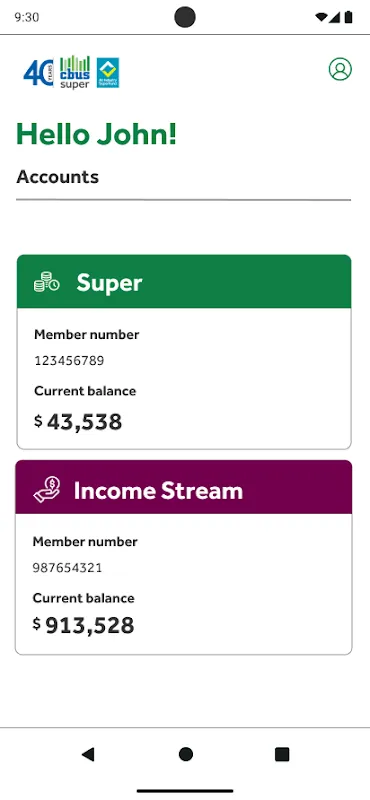Tap the Income Stream balance $913,528

coord(83,626)
